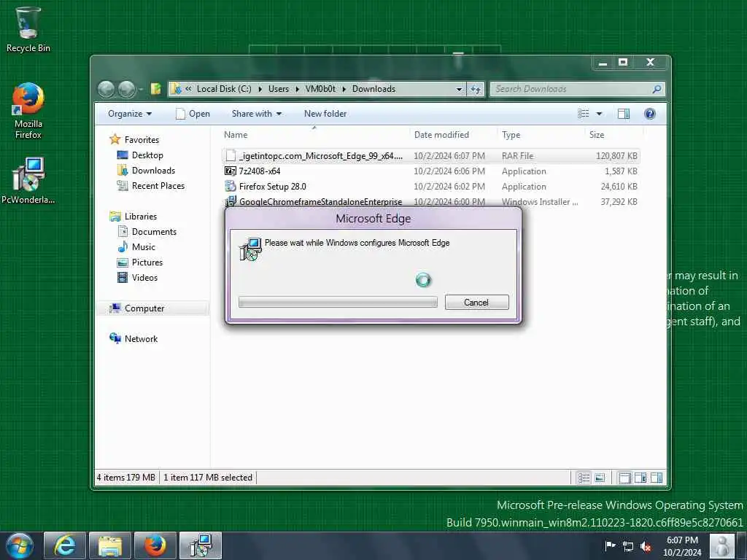The width and height of the screenshot is (747, 560).
Task: Click Local Disk (C:) in address bar
Action: 224,89
